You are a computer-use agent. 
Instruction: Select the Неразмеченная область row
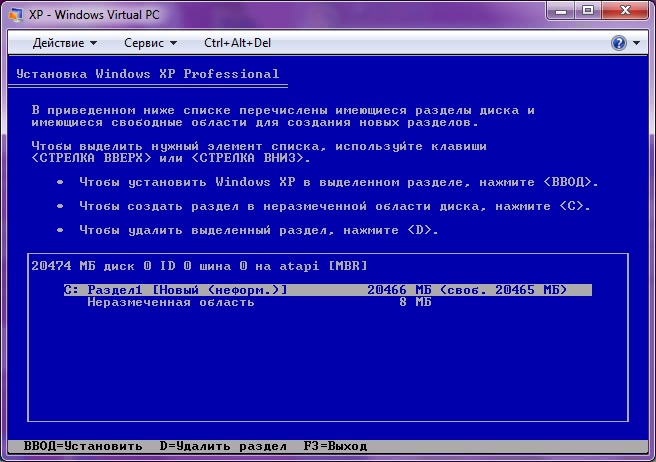[x=259, y=302]
